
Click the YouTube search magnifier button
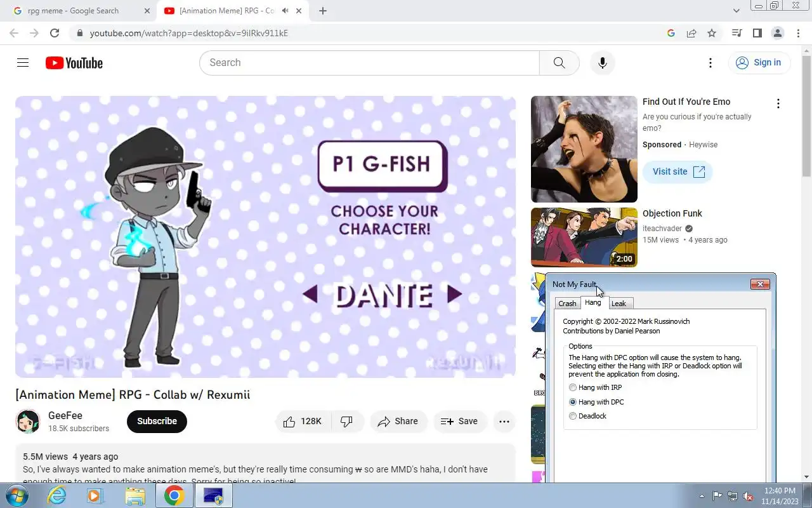click(x=559, y=62)
